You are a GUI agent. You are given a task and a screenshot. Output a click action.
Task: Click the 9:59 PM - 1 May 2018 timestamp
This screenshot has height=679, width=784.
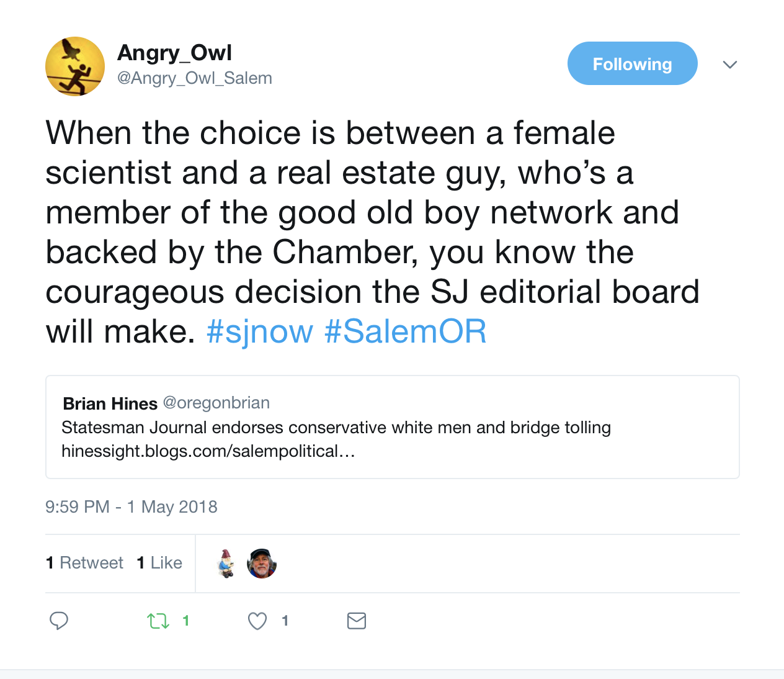[131, 507]
